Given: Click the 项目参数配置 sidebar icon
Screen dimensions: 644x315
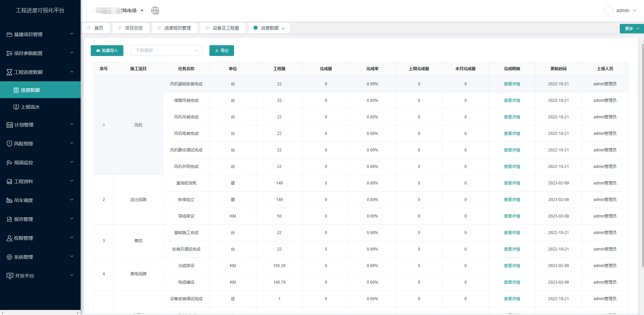Looking at the screenshot, I should point(9,53).
